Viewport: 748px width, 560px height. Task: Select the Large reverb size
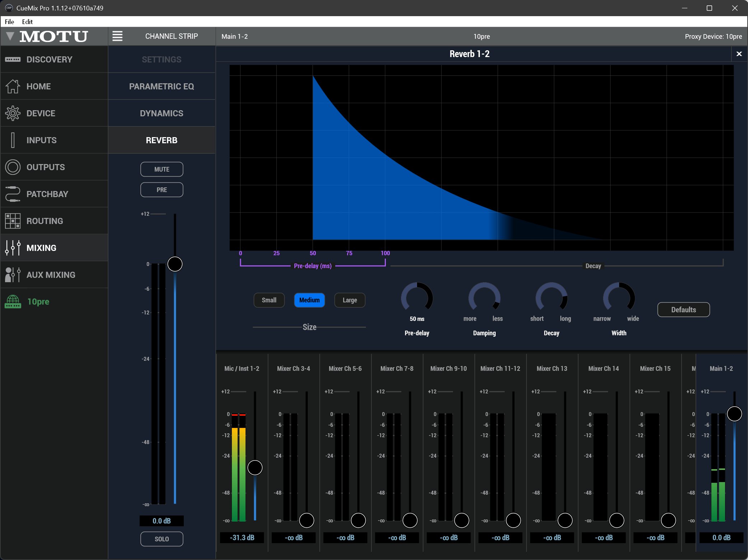350,300
